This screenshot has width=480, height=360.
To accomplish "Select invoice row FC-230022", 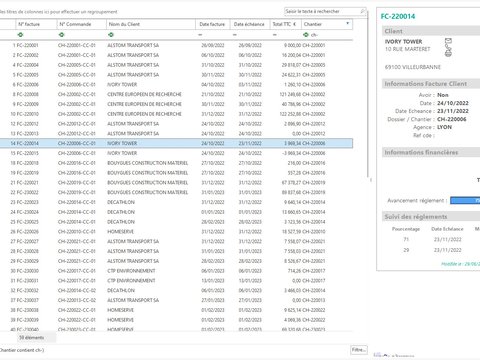I will 176,192.
